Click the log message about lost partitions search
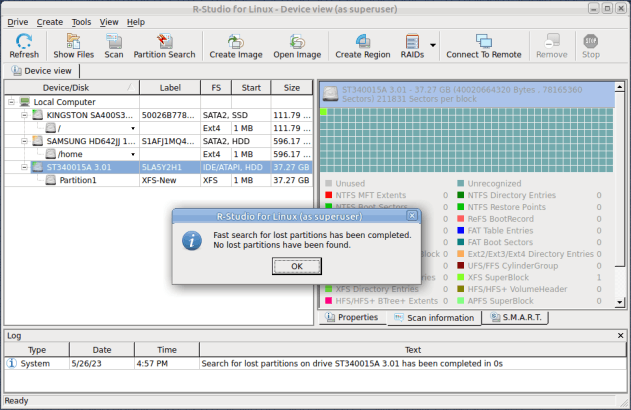631x410 pixels. click(x=352, y=363)
